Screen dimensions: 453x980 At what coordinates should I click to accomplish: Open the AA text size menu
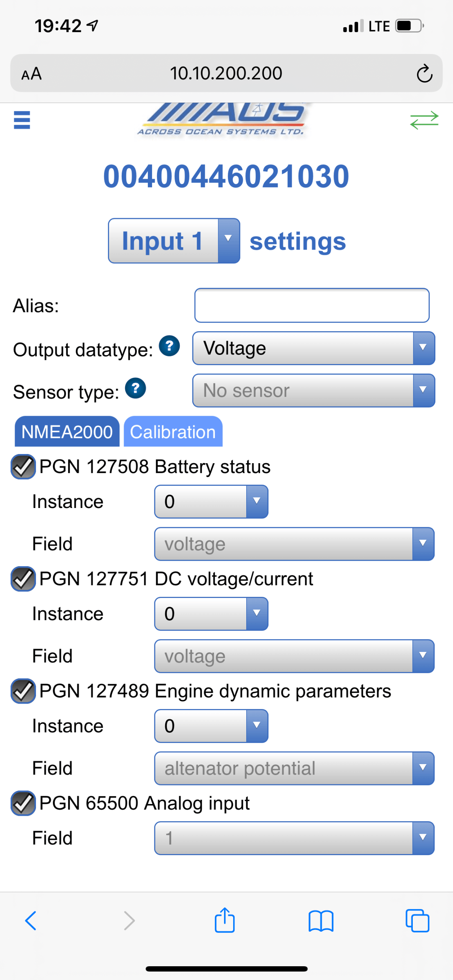[x=31, y=73]
